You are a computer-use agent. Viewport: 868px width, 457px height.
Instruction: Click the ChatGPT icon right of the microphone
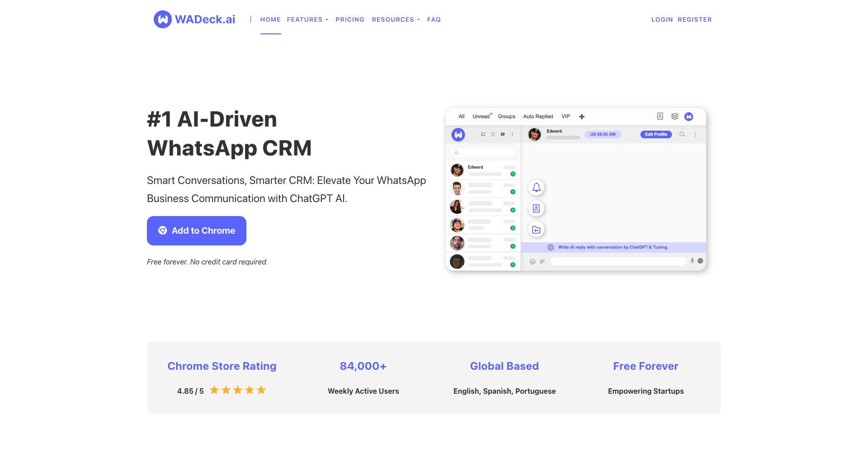pos(700,261)
